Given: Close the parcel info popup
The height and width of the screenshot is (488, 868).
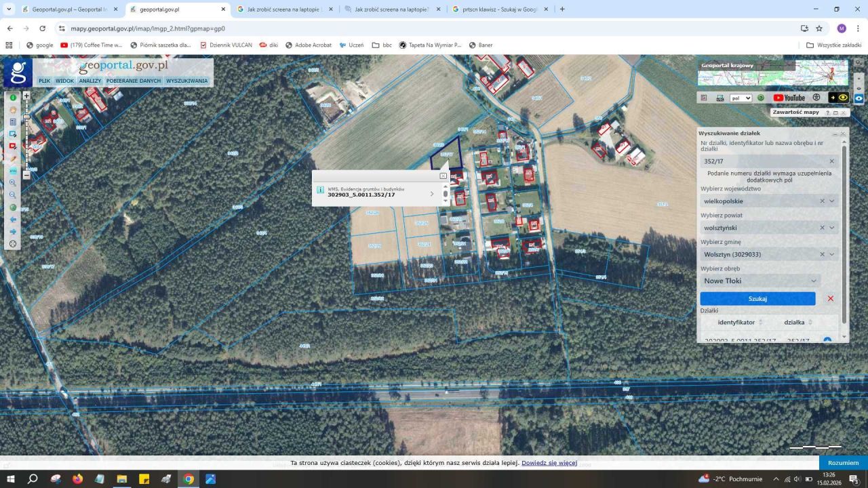Looking at the screenshot, I should [x=443, y=176].
